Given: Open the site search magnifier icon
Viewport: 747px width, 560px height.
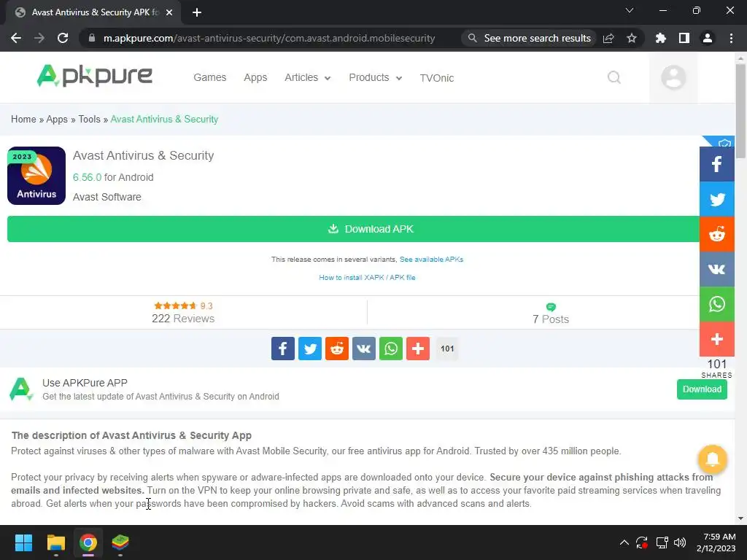Looking at the screenshot, I should tap(614, 77).
